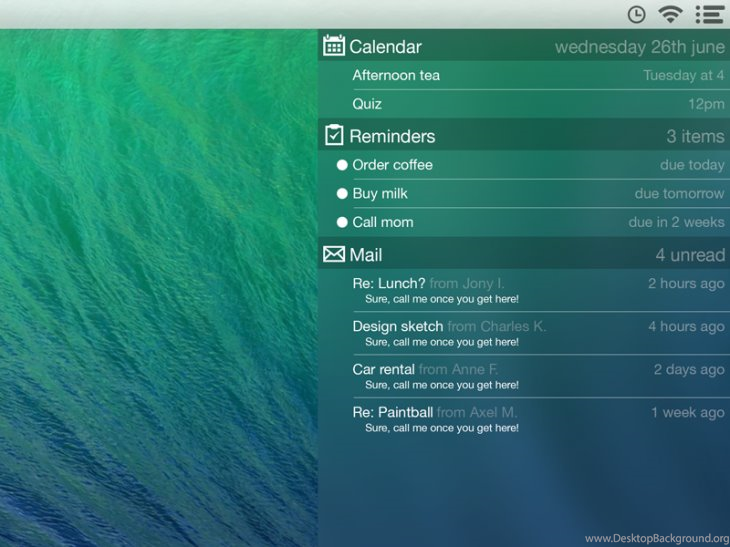Complete the Call mom reminder bullet
The width and height of the screenshot is (730, 547).
point(342,222)
